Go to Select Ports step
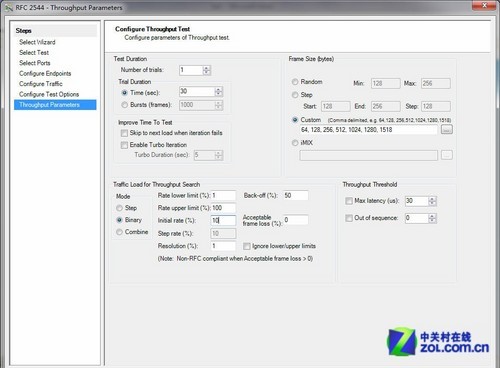 click(x=35, y=63)
